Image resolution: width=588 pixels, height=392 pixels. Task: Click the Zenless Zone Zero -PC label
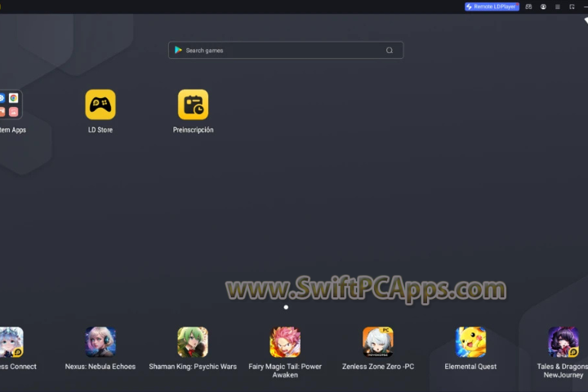(x=378, y=367)
